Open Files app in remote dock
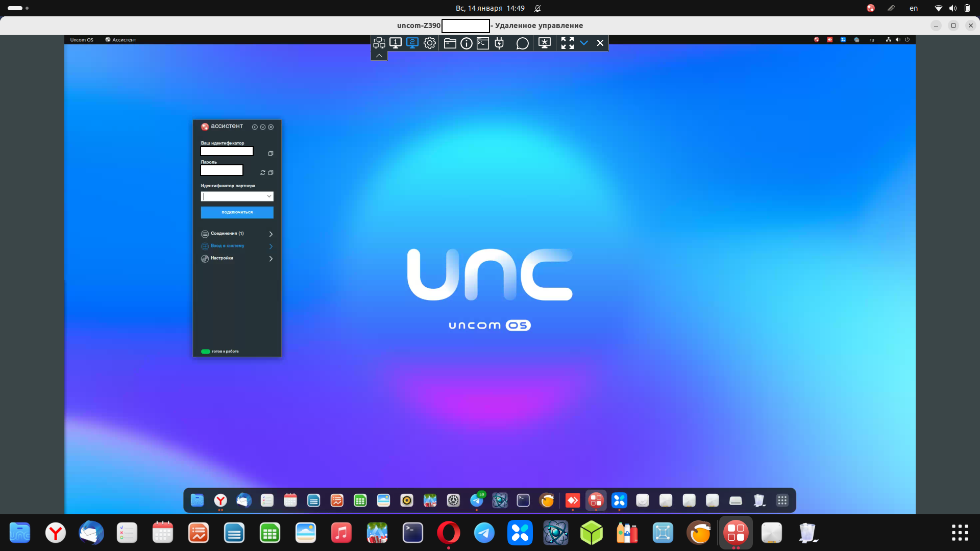 click(197, 500)
